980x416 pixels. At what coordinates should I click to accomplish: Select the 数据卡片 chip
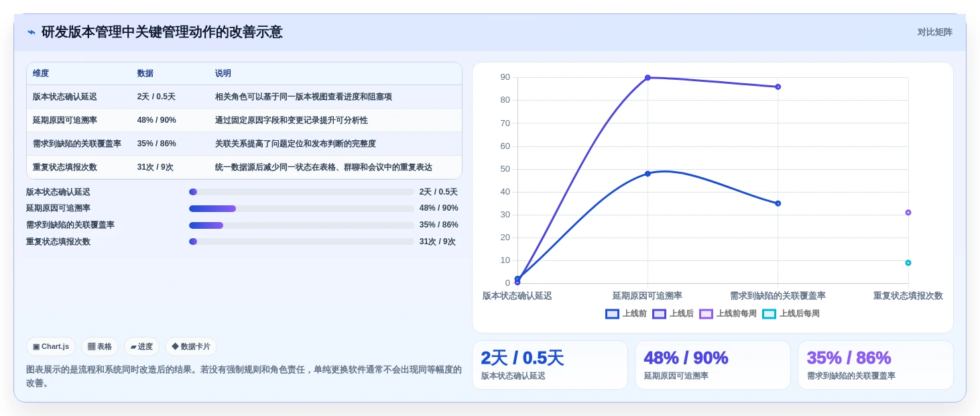pyautogui.click(x=191, y=347)
